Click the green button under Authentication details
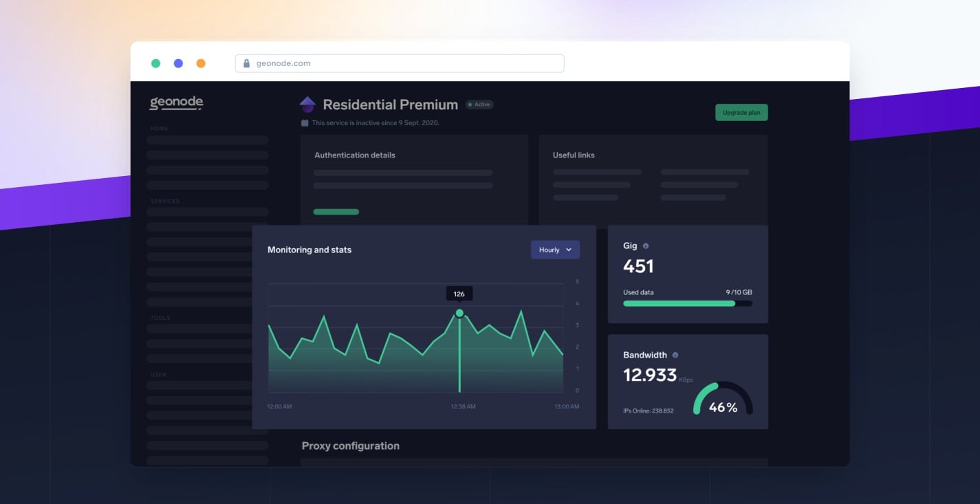 [336, 212]
